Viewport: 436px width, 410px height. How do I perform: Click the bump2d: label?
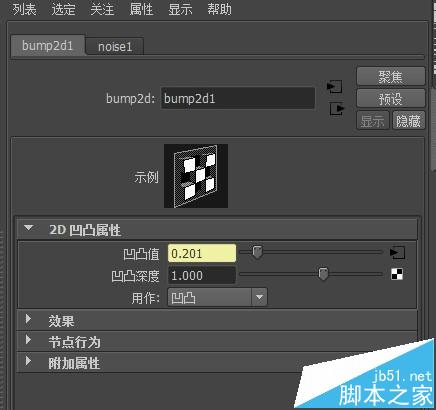click(131, 99)
